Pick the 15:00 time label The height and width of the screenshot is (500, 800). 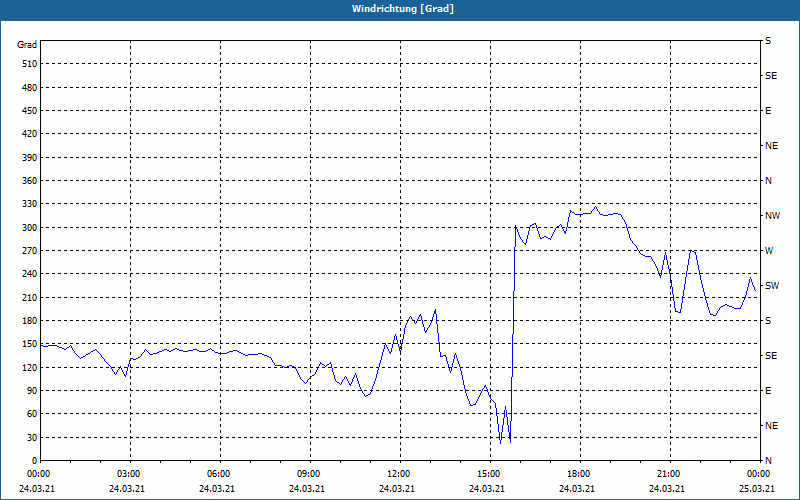click(489, 474)
